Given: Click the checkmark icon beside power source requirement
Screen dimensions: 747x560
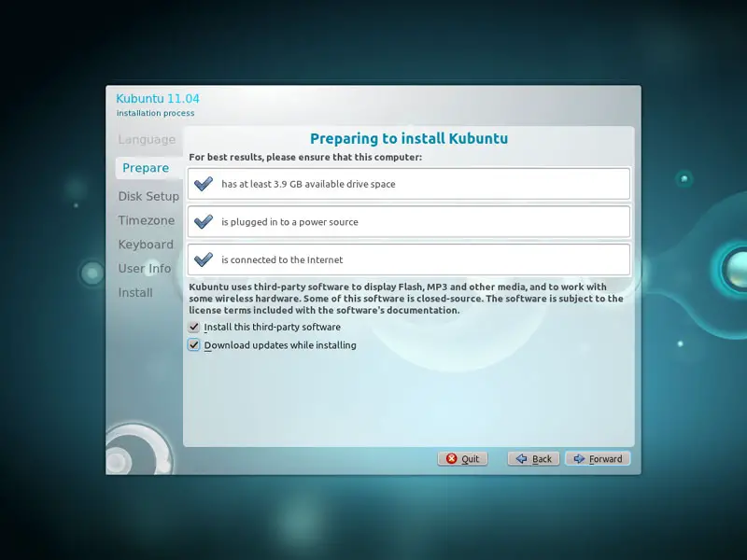Looking at the screenshot, I should [204, 221].
